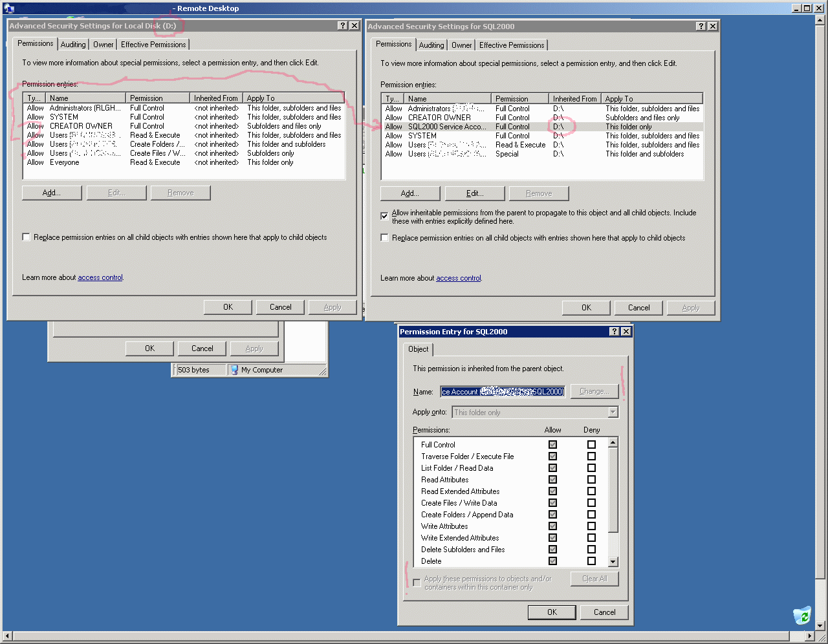Click Name column header in Local Disk list
The height and width of the screenshot is (644, 828).
coord(85,98)
